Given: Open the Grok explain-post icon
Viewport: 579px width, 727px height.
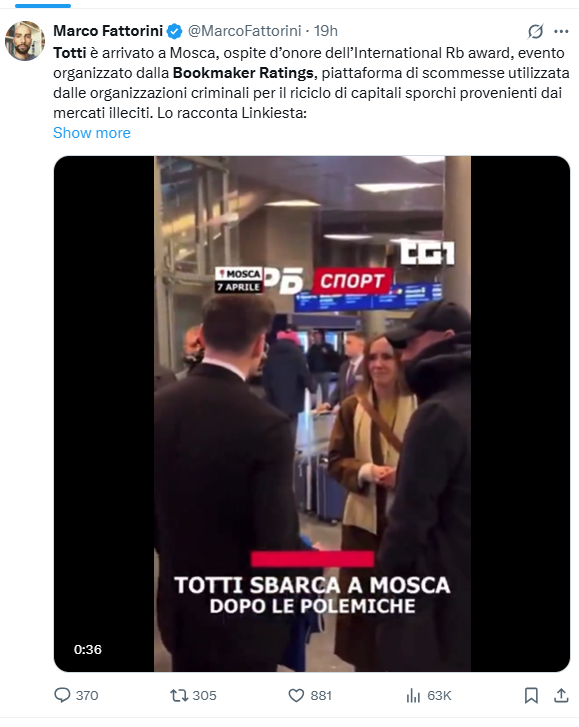Looking at the screenshot, I should pyautogui.click(x=535, y=32).
